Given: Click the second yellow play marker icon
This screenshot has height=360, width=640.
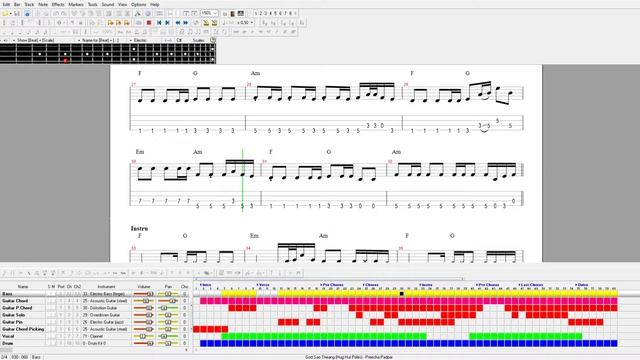Looking at the screenshot, I should coord(118,23).
